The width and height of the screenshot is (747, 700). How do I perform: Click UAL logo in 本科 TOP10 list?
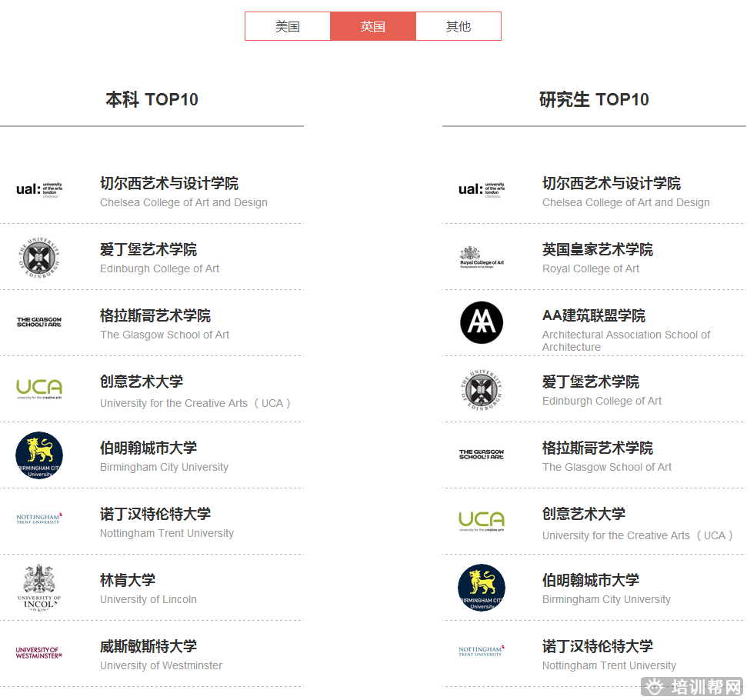39,190
